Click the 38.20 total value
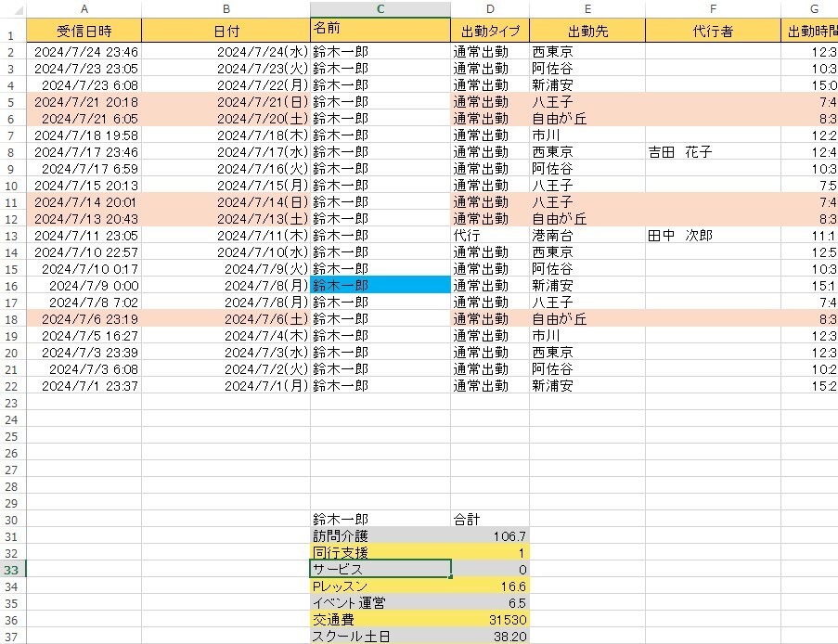Screen dimensions: 838x644 490,636
